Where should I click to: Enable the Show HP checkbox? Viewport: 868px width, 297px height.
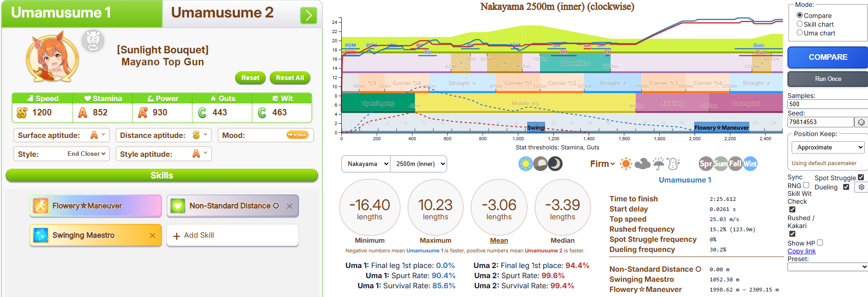pos(820,243)
